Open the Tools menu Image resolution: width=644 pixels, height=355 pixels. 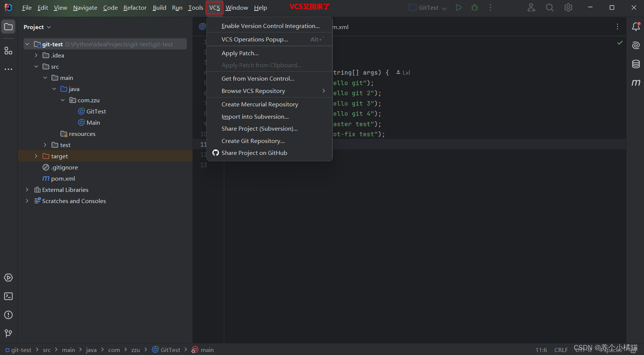point(196,7)
